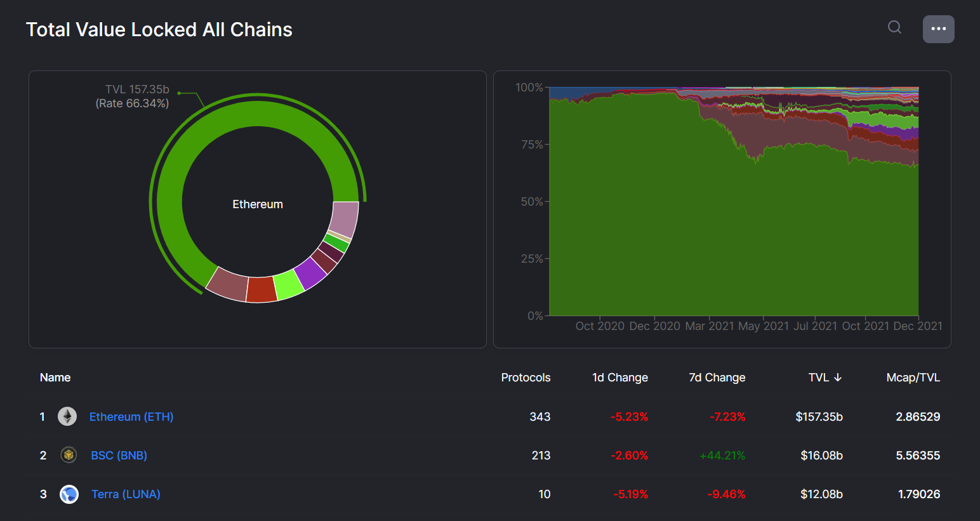Open the Terra (LUNA) chain link

[x=126, y=494]
